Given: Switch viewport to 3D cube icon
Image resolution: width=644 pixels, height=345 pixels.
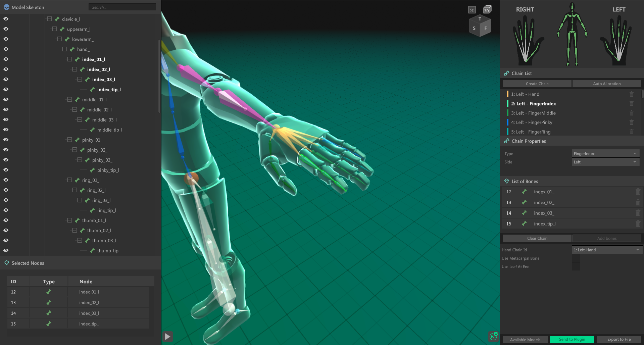Looking at the screenshot, I should (487, 10).
